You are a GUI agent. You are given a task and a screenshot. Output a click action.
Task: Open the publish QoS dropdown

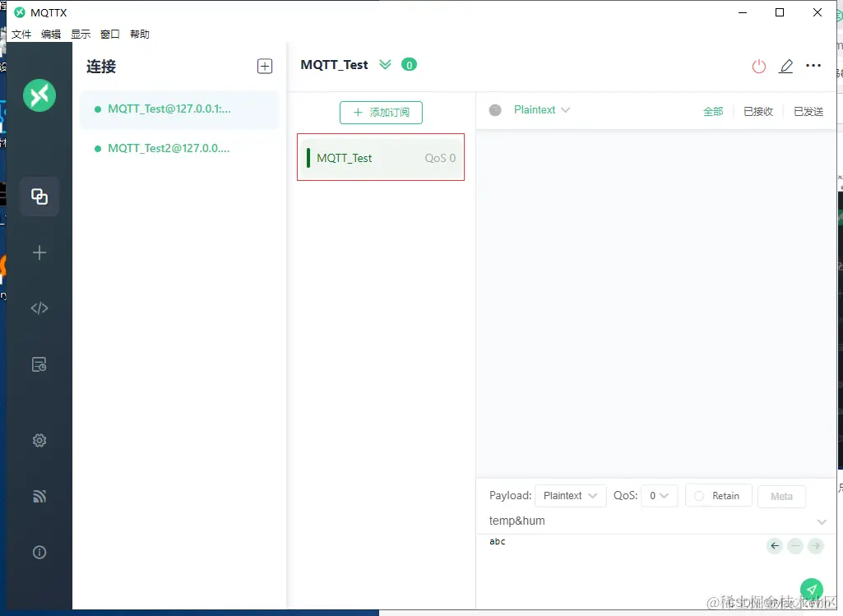659,496
